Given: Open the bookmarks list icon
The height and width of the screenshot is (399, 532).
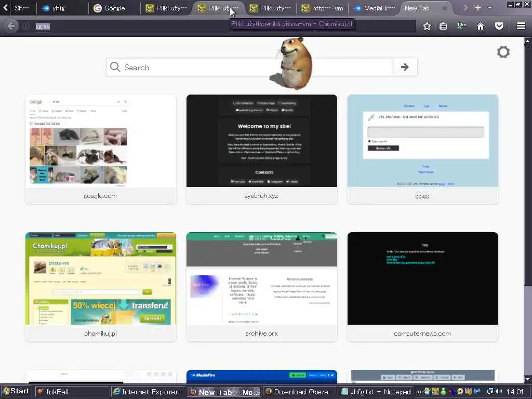Looking at the screenshot, I should click(x=443, y=26).
